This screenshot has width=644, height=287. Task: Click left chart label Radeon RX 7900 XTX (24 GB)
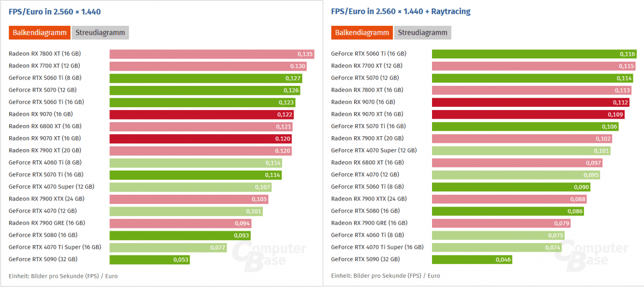tap(47, 199)
